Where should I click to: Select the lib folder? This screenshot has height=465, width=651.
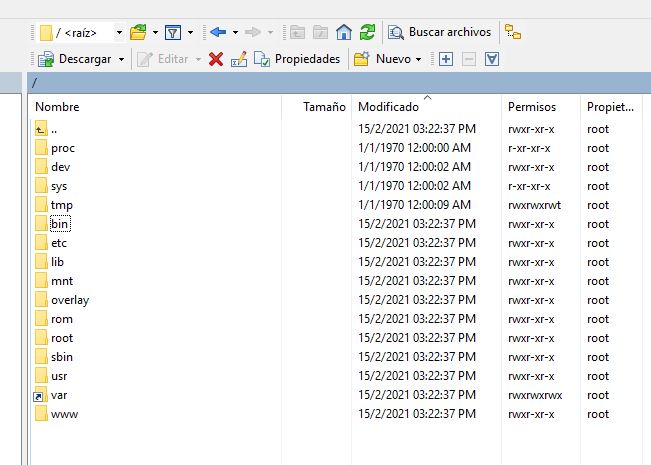click(x=57, y=262)
